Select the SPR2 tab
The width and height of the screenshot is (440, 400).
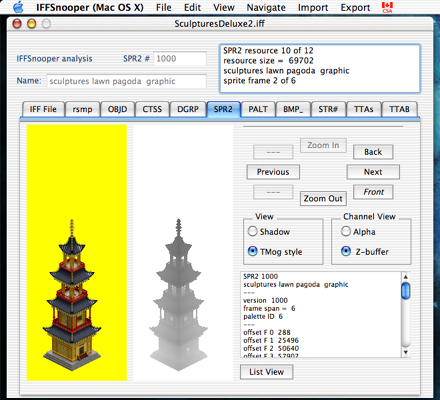tap(223, 109)
